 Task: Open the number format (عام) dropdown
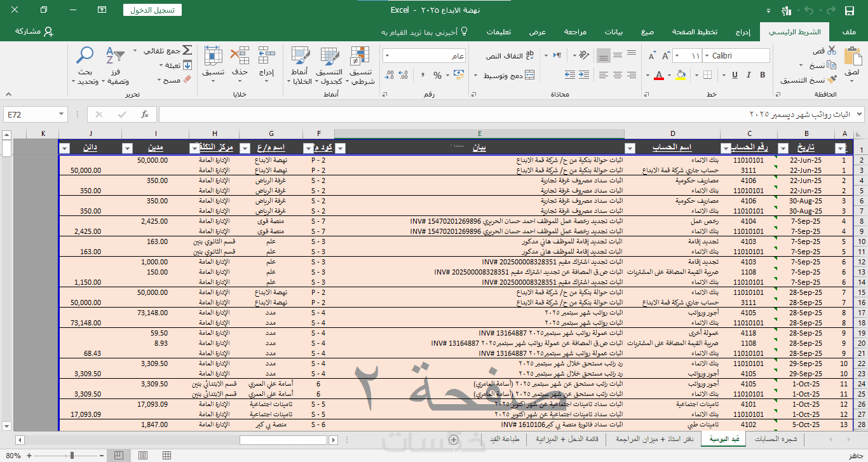387,56
